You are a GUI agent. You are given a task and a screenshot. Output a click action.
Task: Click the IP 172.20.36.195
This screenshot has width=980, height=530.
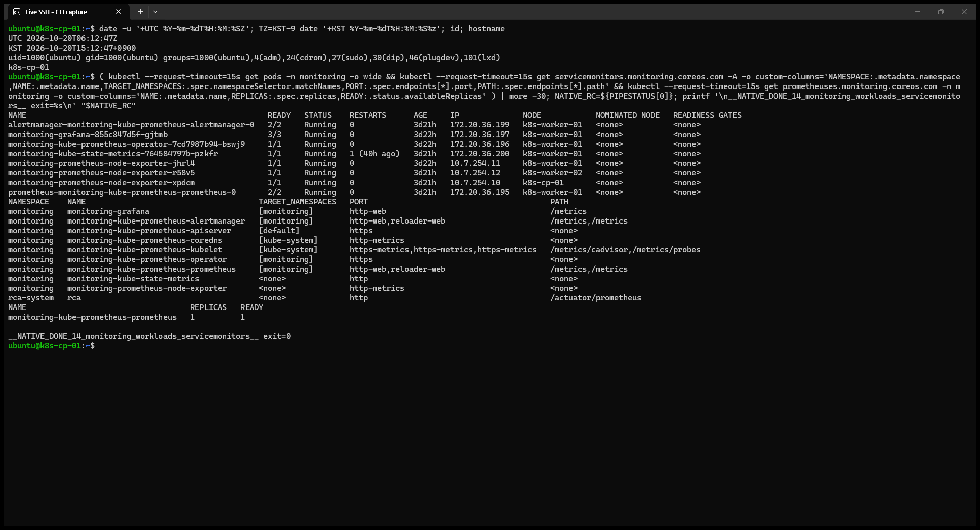click(479, 192)
